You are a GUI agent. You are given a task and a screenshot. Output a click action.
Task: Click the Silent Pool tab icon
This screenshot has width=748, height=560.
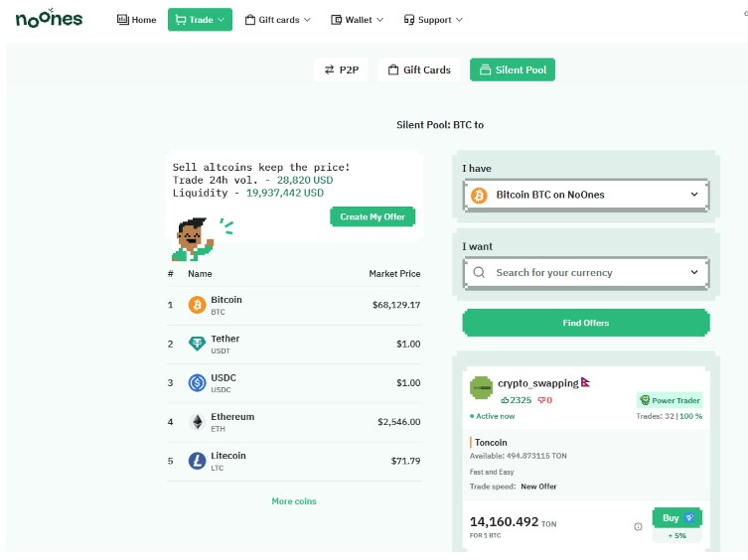tap(485, 70)
